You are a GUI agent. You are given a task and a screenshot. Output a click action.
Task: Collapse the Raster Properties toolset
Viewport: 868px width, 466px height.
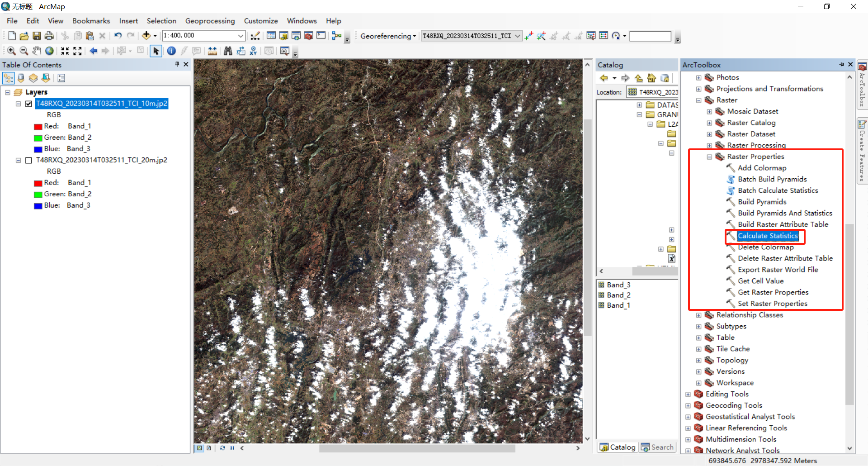(710, 157)
